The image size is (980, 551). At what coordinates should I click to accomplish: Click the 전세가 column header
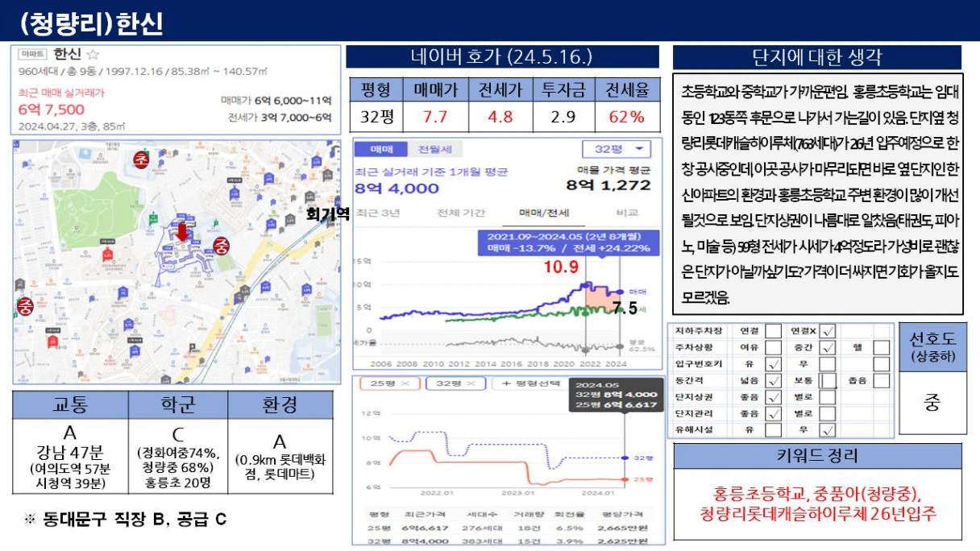coord(499,89)
